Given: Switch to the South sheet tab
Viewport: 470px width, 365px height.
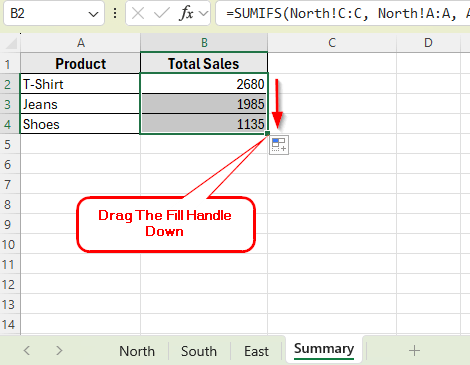Looking at the screenshot, I should tap(199, 351).
